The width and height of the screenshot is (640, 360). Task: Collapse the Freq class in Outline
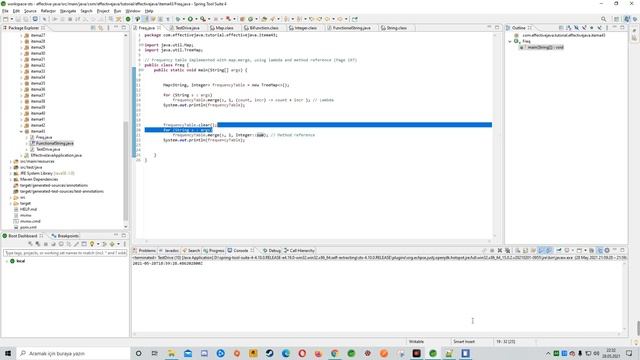(510, 42)
